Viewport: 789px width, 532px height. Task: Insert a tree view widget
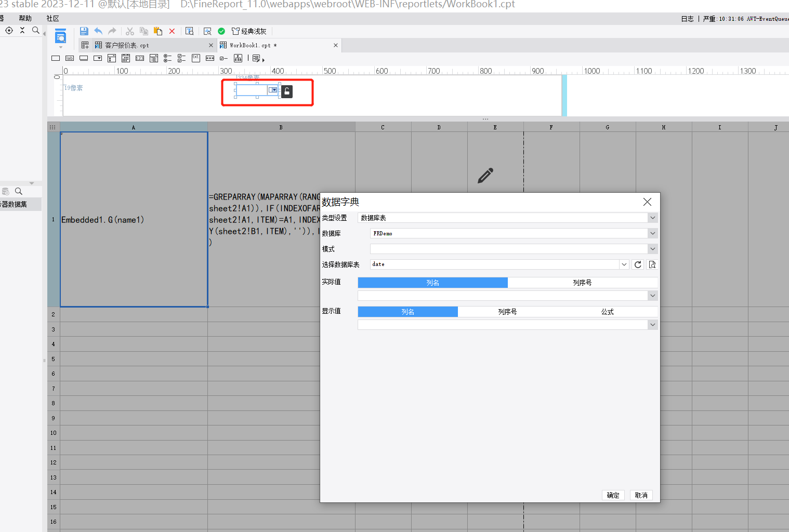coord(238,58)
